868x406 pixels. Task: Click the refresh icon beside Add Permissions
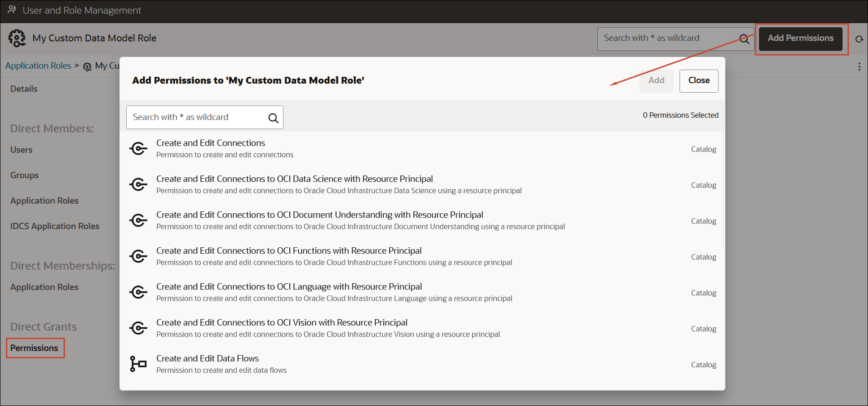(859, 39)
